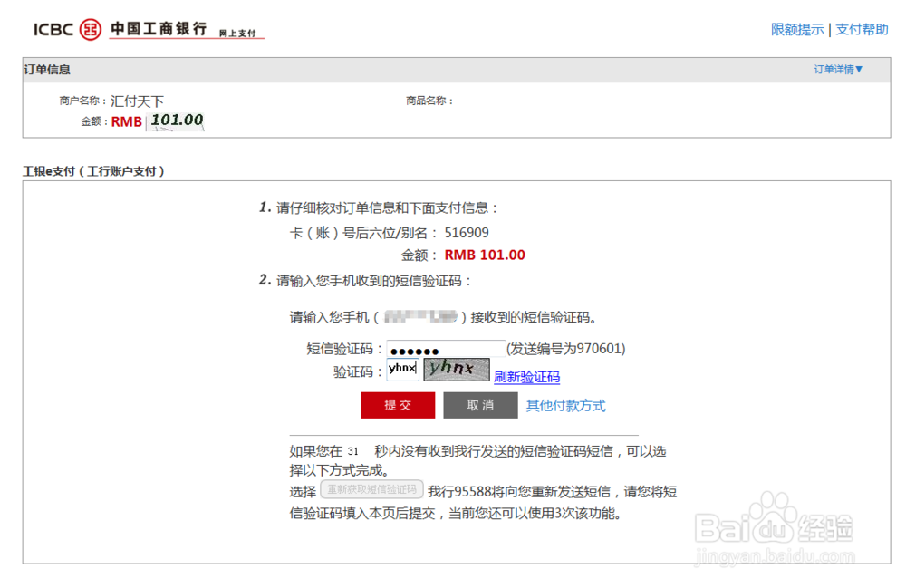Click the send number text 发送编号为970601

[566, 348]
